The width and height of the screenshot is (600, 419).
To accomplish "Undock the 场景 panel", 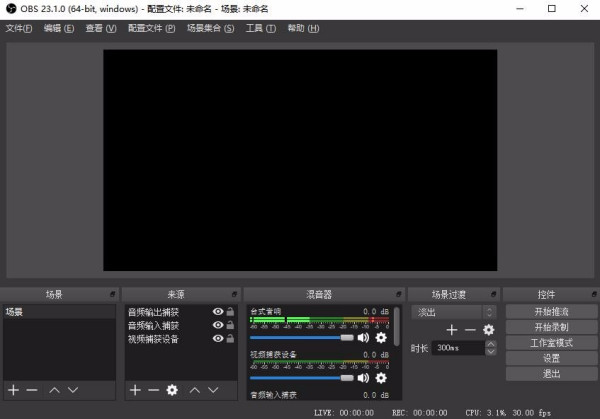I will (112, 294).
